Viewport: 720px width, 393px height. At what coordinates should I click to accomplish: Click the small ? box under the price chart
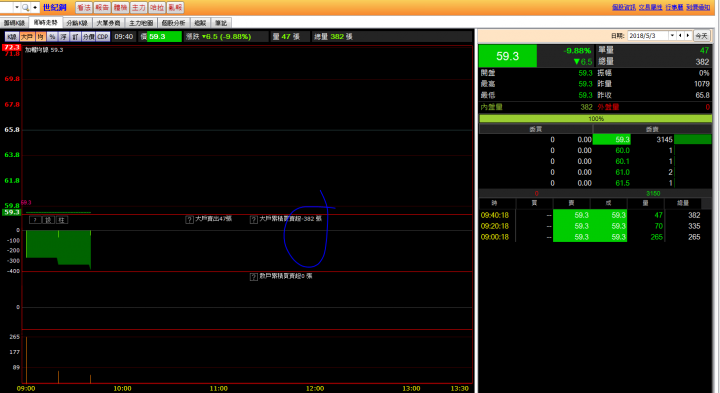[x=35, y=220]
